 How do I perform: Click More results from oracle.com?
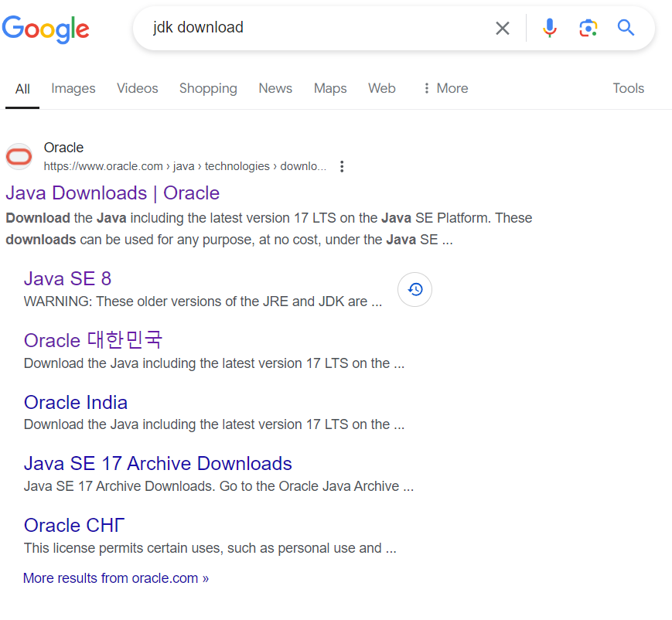116,578
